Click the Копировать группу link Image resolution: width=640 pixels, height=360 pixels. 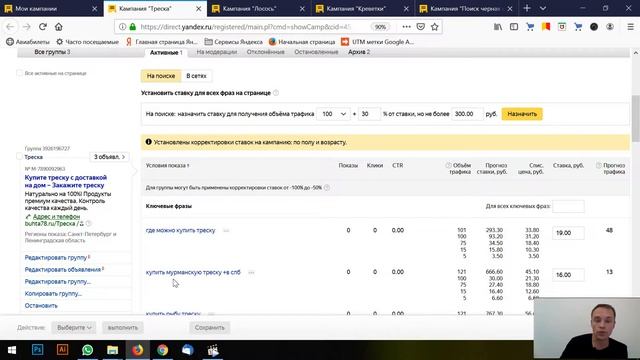(53, 293)
